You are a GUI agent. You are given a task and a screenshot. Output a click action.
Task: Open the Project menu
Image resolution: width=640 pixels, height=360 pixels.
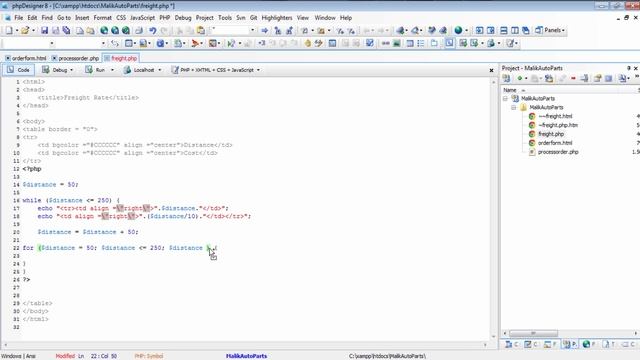pos(204,18)
